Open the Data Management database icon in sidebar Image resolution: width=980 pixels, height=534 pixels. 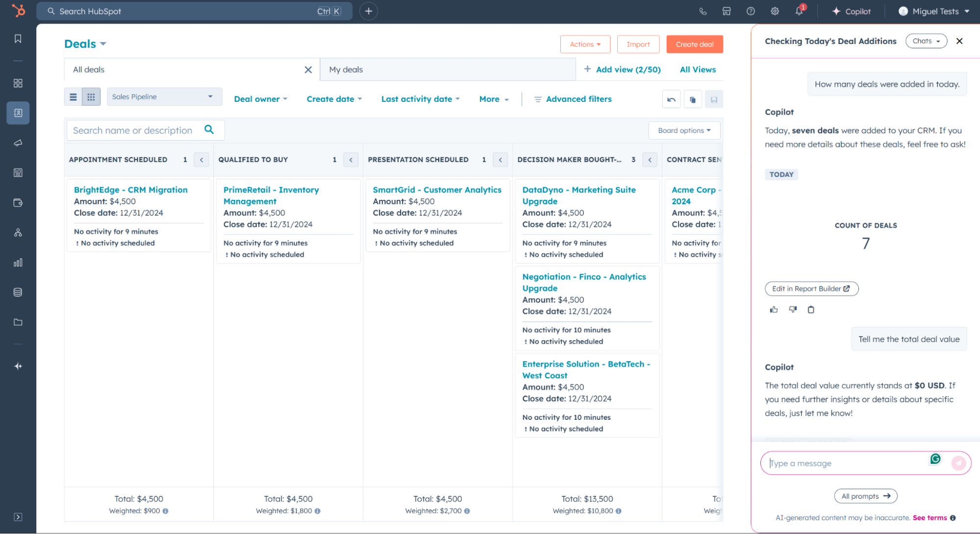(x=18, y=292)
